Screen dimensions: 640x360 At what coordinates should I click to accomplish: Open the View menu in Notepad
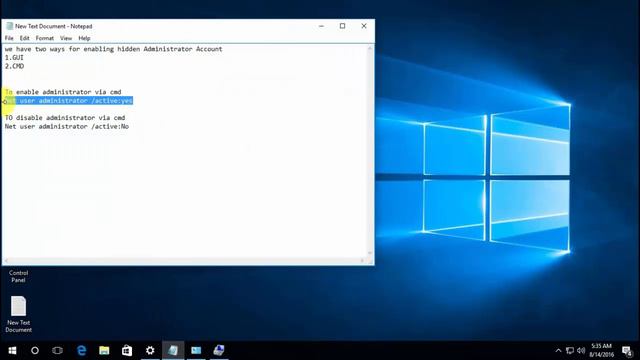(x=66, y=38)
